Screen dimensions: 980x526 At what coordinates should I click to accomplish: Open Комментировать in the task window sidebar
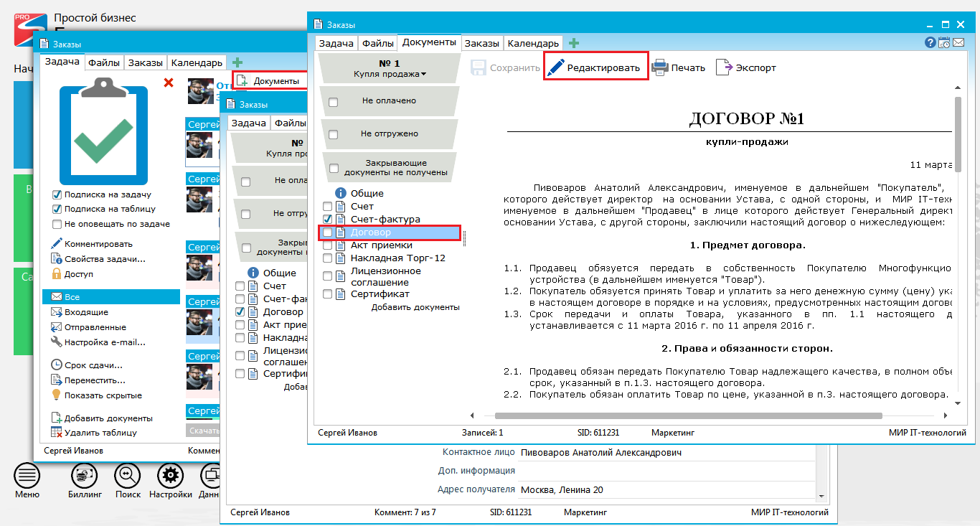pos(92,244)
